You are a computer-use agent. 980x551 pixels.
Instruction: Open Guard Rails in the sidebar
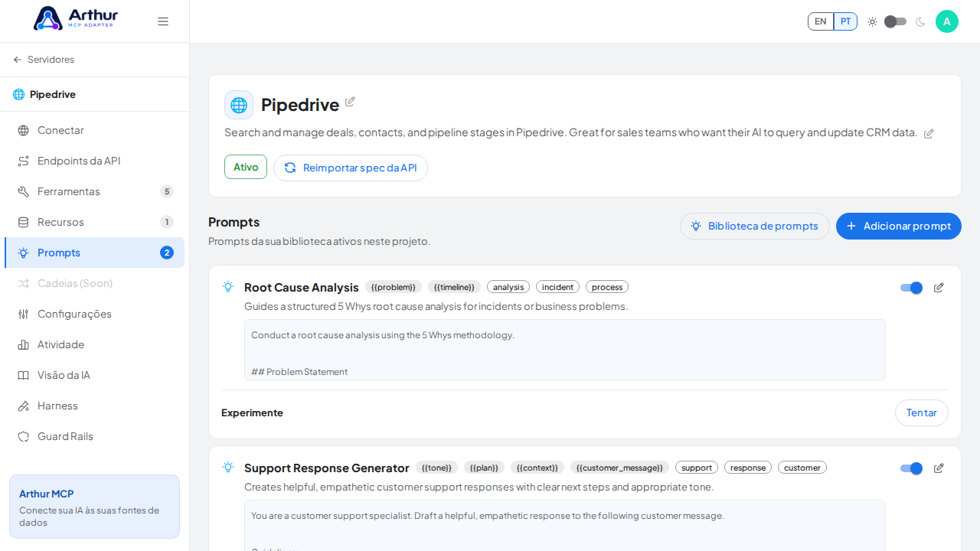(x=95, y=436)
